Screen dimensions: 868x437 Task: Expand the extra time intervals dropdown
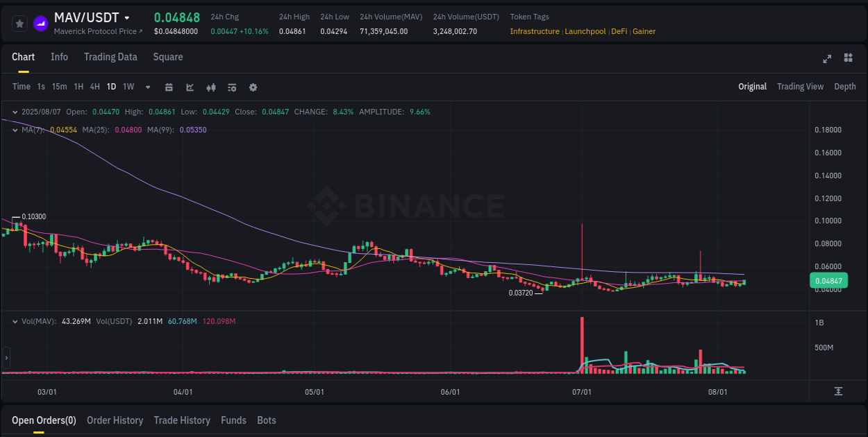(147, 87)
